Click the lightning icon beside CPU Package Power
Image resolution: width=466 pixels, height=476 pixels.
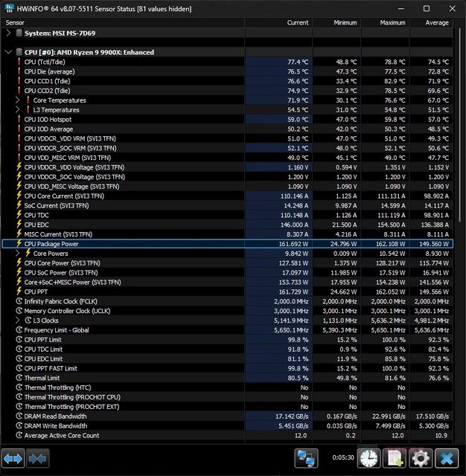pos(19,244)
